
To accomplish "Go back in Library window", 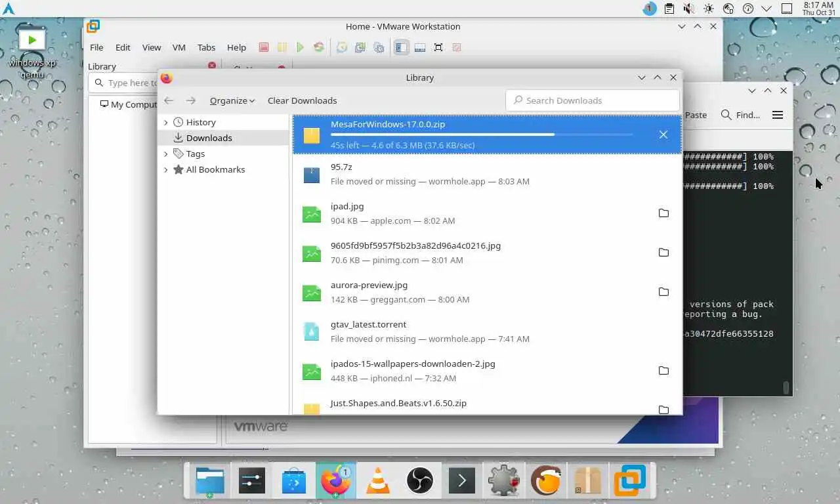I will coord(169,100).
